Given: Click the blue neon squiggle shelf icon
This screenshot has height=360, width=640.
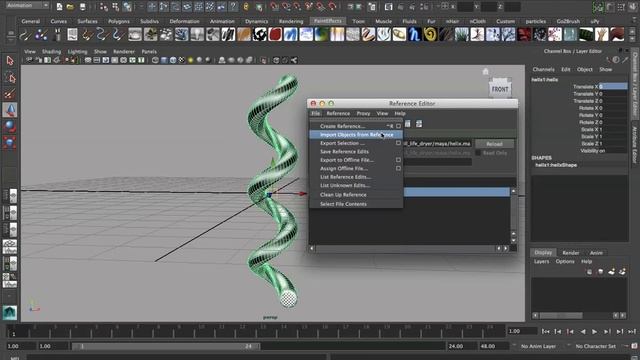Looking at the screenshot, I should pos(415,35).
